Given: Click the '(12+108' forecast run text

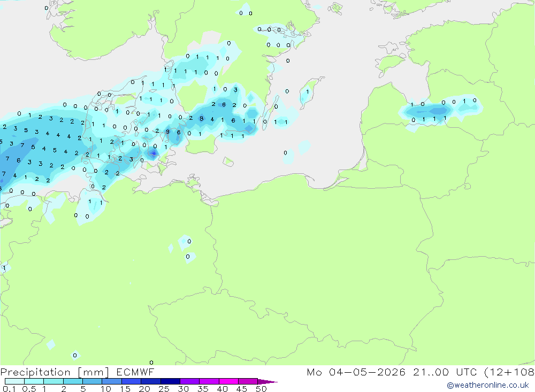Looking at the screenshot, I should (x=509, y=372).
